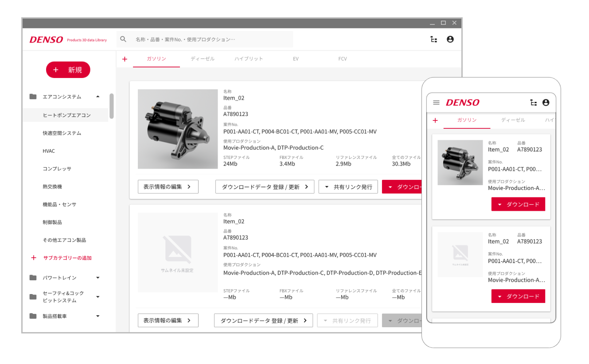
Task: Select ヒートポンプエアコン in the sidebar
Action: [66, 115]
